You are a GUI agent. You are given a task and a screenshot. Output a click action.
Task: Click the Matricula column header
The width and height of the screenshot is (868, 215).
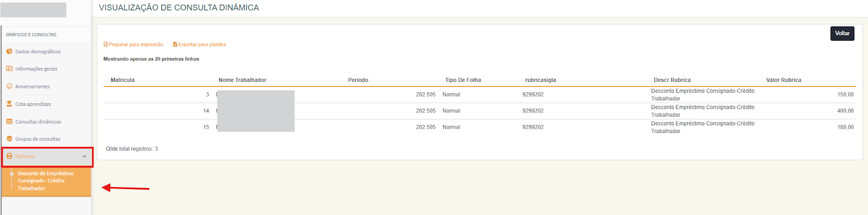[123, 80]
